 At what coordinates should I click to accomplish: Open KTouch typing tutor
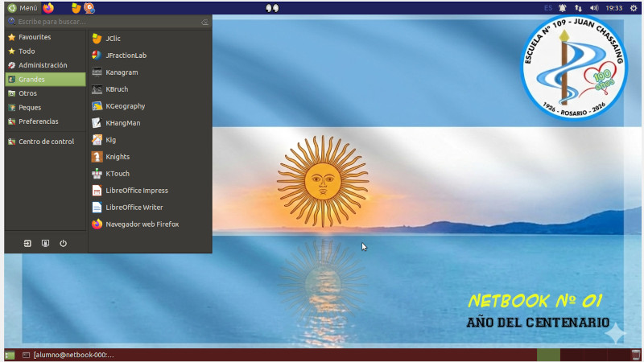117,174
